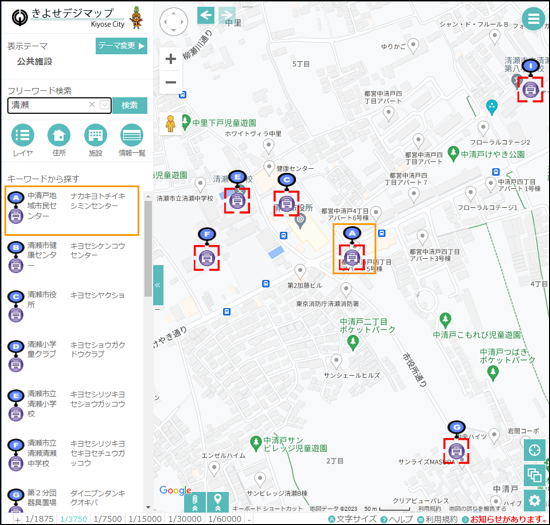Click the hamburger menu icon on the map
The height and width of the screenshot is (525, 550).
533,18
